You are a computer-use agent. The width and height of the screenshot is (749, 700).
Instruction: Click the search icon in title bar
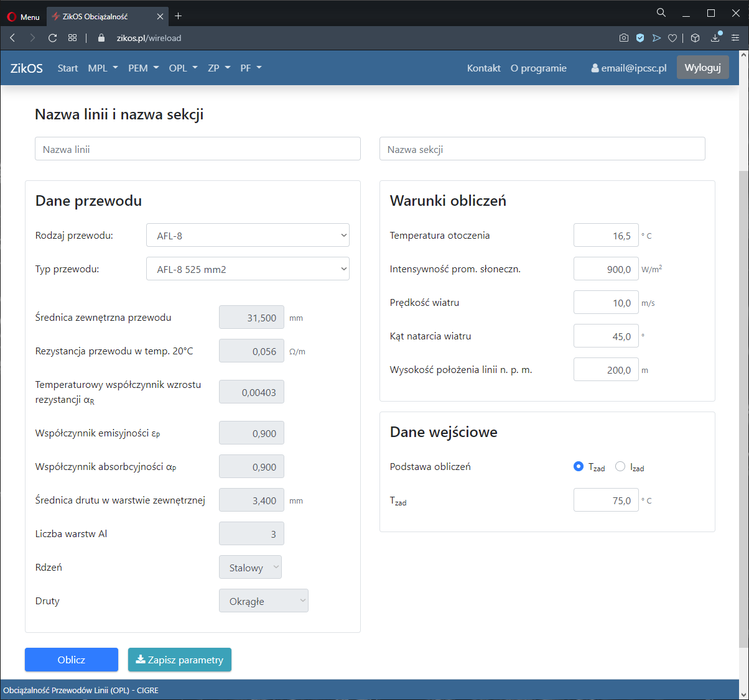tap(661, 13)
